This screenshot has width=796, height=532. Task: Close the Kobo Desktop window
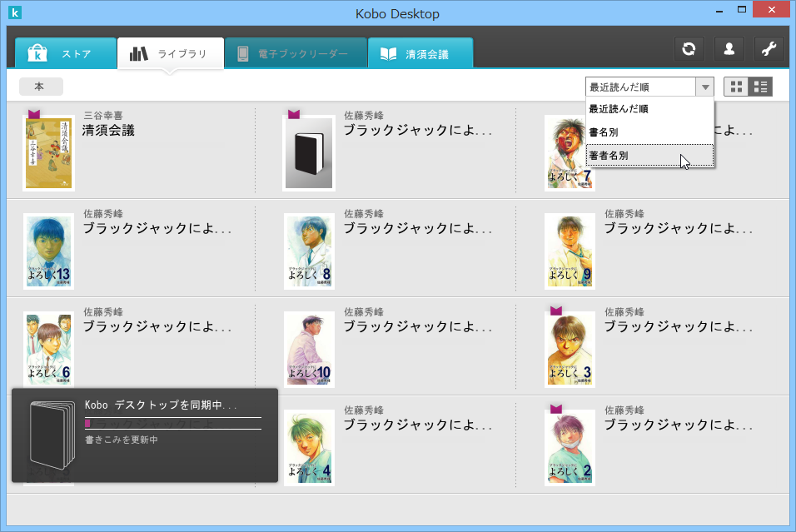click(x=772, y=10)
